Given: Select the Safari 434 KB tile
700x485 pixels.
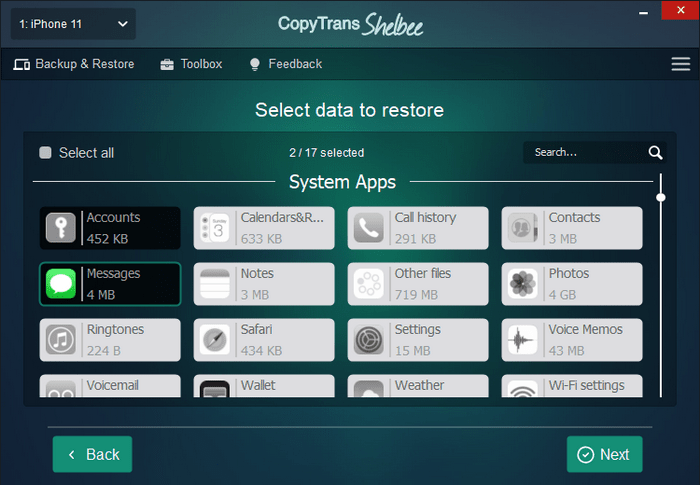Looking at the screenshot, I should coord(264,339).
